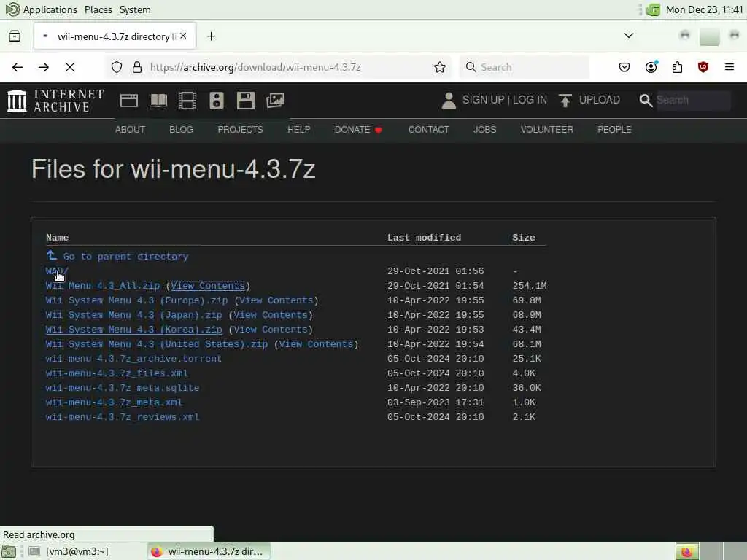Viewport: 747px width, 560px height.
Task: Open the BLOG navigation item
Action: [x=181, y=130]
